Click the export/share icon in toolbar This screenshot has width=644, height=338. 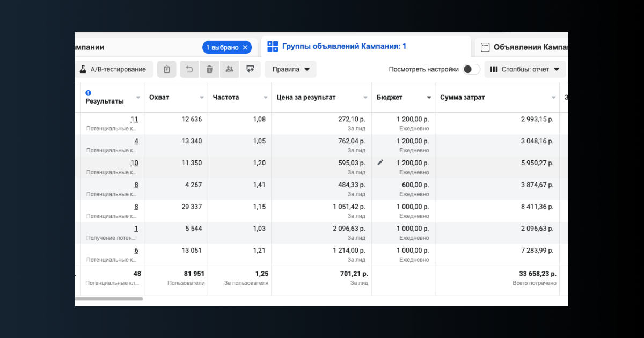click(250, 69)
